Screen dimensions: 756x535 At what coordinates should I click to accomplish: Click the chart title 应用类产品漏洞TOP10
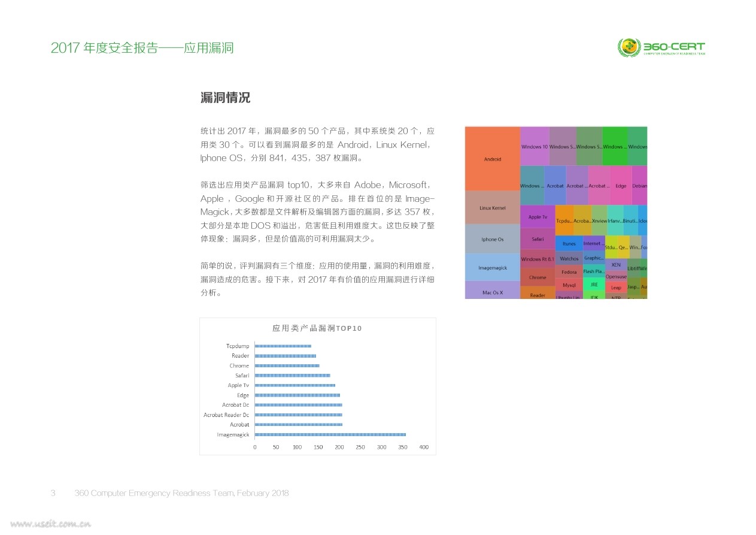317,328
